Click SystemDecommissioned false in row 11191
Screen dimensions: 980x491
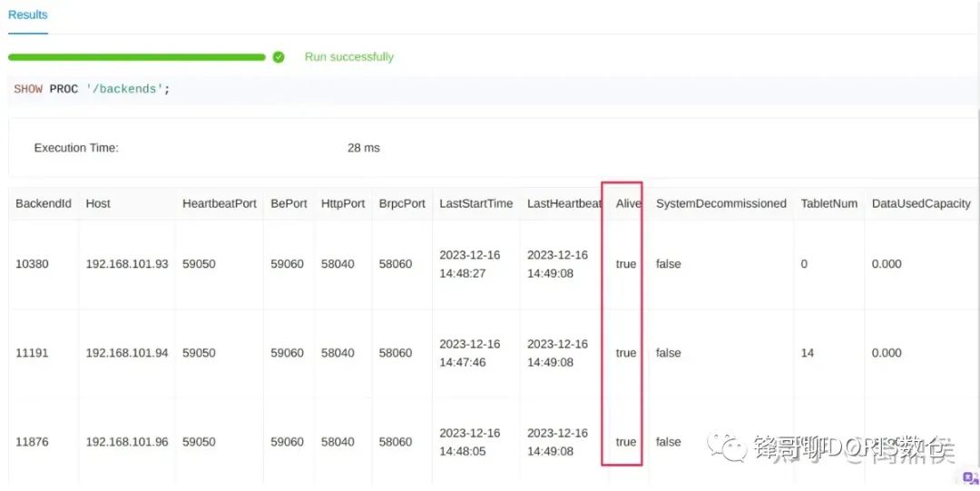click(x=668, y=353)
